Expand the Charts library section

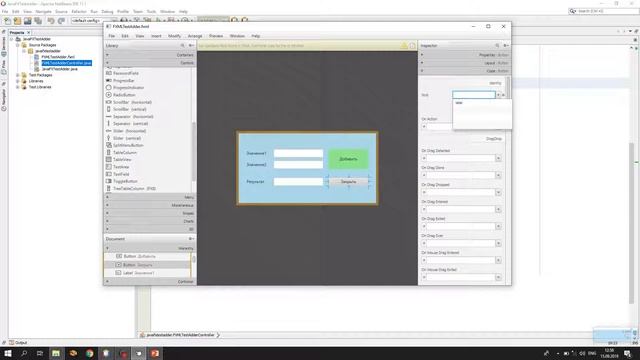[x=150, y=221]
